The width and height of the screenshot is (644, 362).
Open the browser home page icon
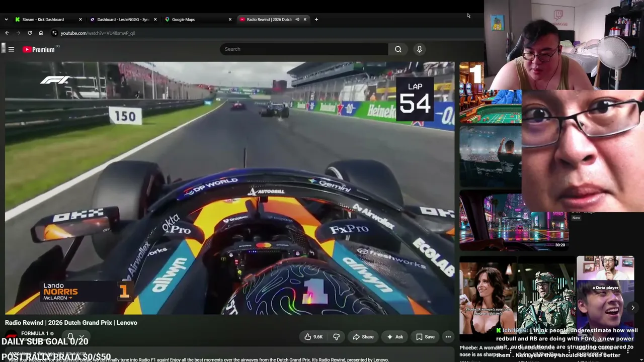click(x=41, y=33)
